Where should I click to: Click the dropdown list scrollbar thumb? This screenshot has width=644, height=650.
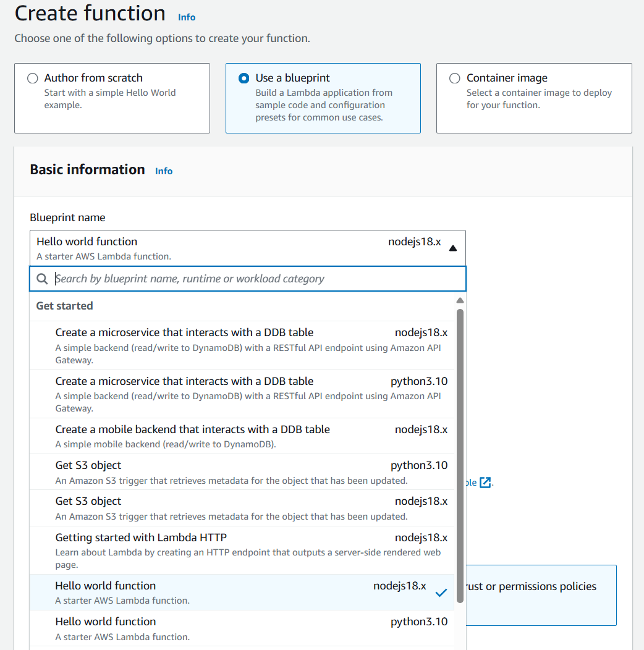[460, 455]
